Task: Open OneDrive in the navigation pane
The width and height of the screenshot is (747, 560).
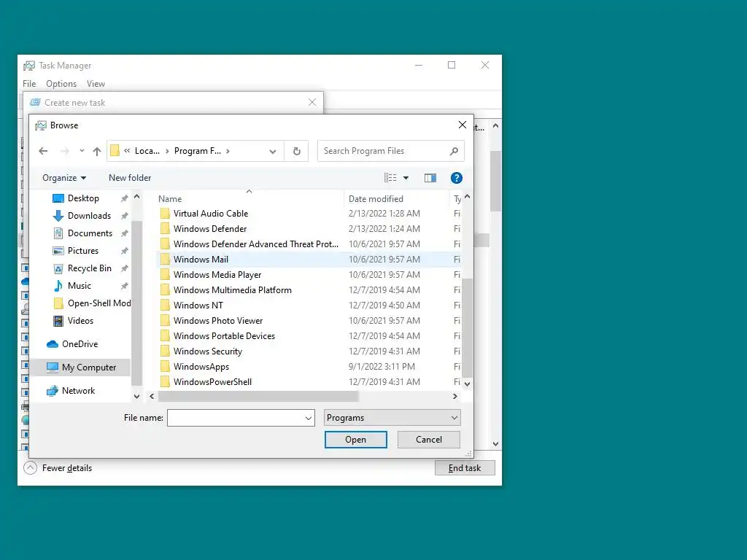Action: tap(80, 344)
